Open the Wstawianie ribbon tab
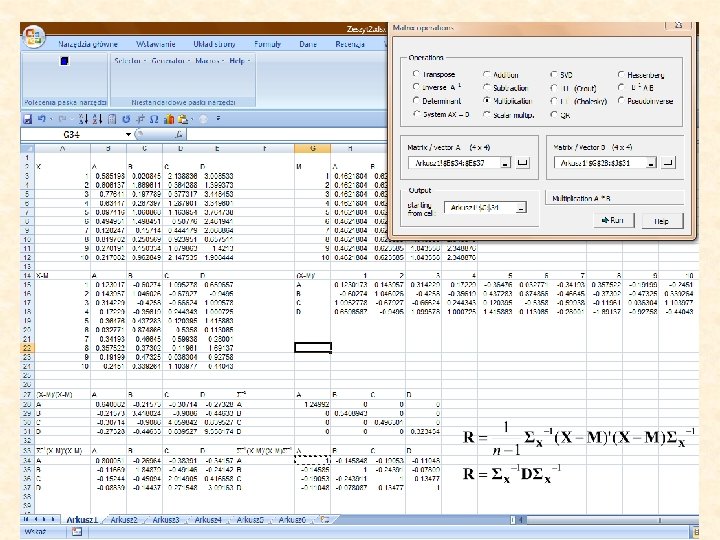The height and width of the screenshot is (540, 720). pyautogui.click(x=155, y=44)
